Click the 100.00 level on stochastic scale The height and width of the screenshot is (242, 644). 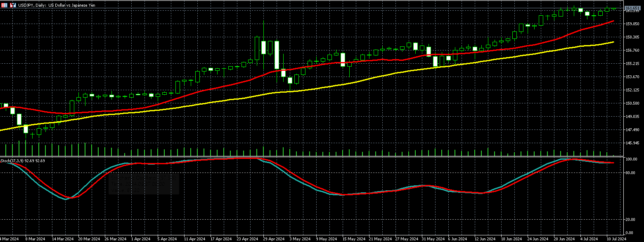click(631, 159)
